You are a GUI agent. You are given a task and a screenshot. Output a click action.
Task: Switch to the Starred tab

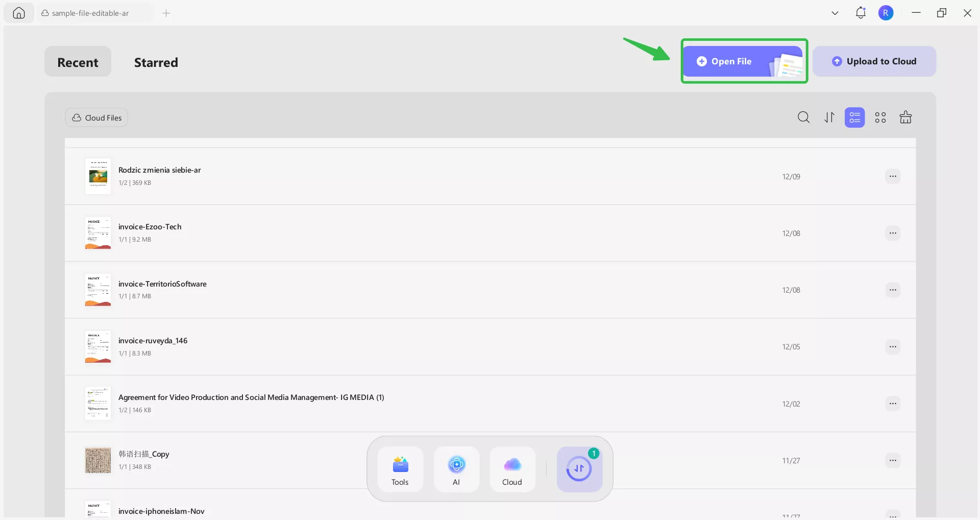[156, 62]
